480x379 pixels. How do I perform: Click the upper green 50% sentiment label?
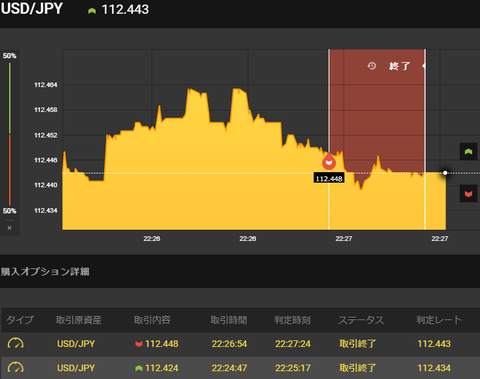point(9,56)
